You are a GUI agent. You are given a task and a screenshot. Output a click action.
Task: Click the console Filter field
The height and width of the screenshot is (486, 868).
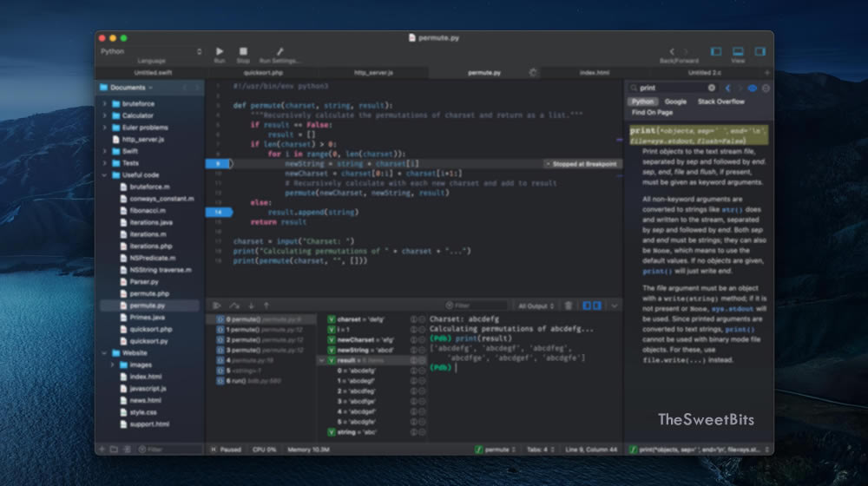pyautogui.click(x=475, y=305)
